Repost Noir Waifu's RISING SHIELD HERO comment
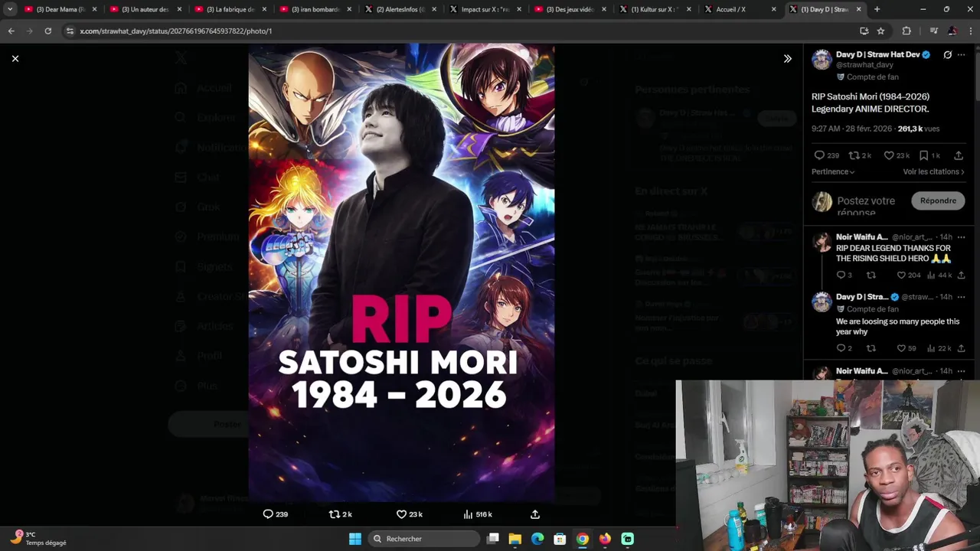Image resolution: width=980 pixels, height=551 pixels. tap(871, 275)
